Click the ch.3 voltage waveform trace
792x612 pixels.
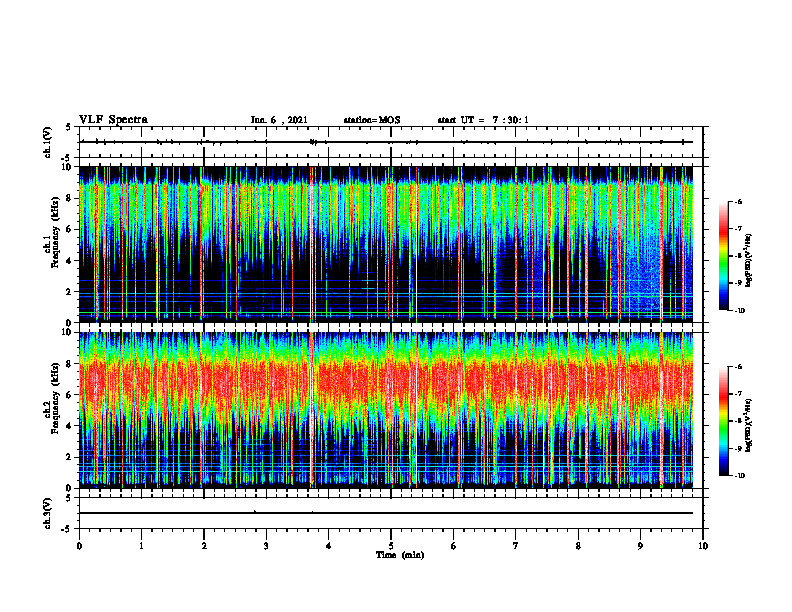tap(386, 513)
